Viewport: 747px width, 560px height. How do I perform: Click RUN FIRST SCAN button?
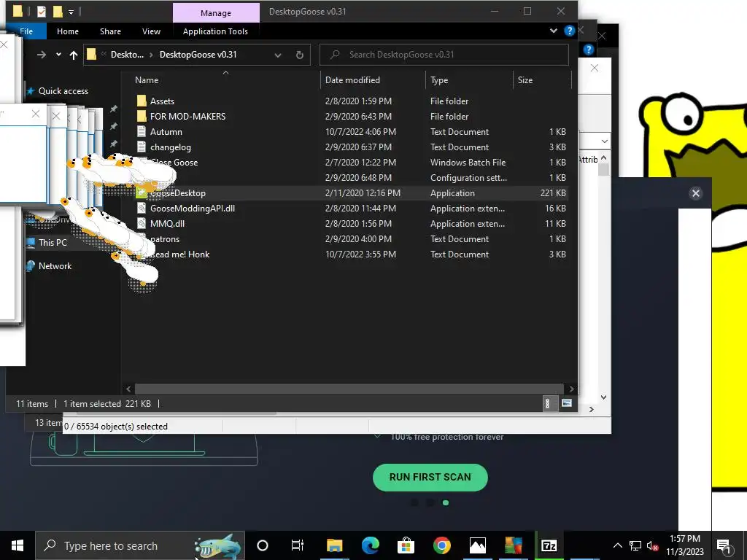coord(430,477)
